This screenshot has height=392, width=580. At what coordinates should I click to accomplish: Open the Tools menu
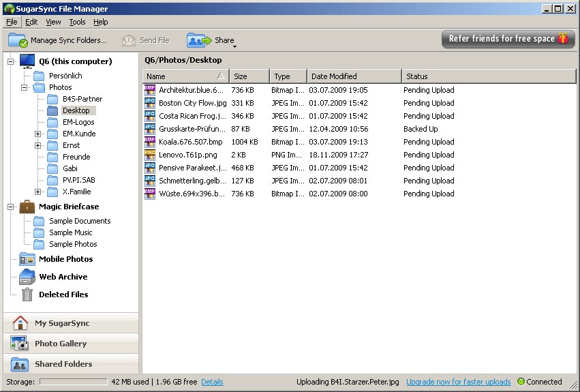pyautogui.click(x=77, y=22)
